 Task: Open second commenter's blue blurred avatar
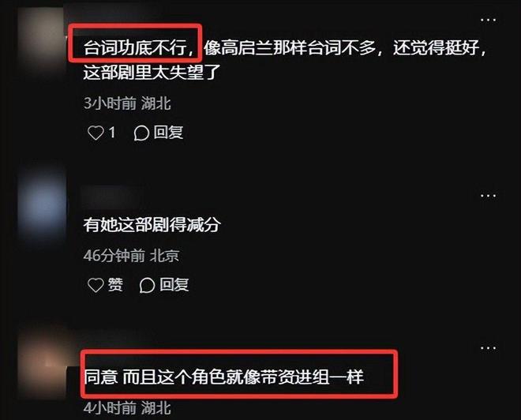(x=43, y=204)
